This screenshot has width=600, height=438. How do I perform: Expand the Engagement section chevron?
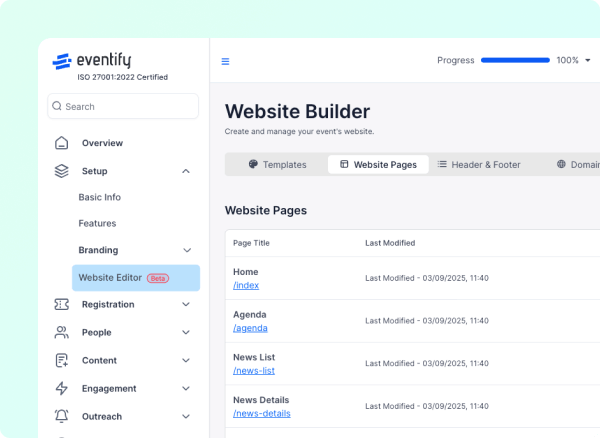tap(186, 388)
